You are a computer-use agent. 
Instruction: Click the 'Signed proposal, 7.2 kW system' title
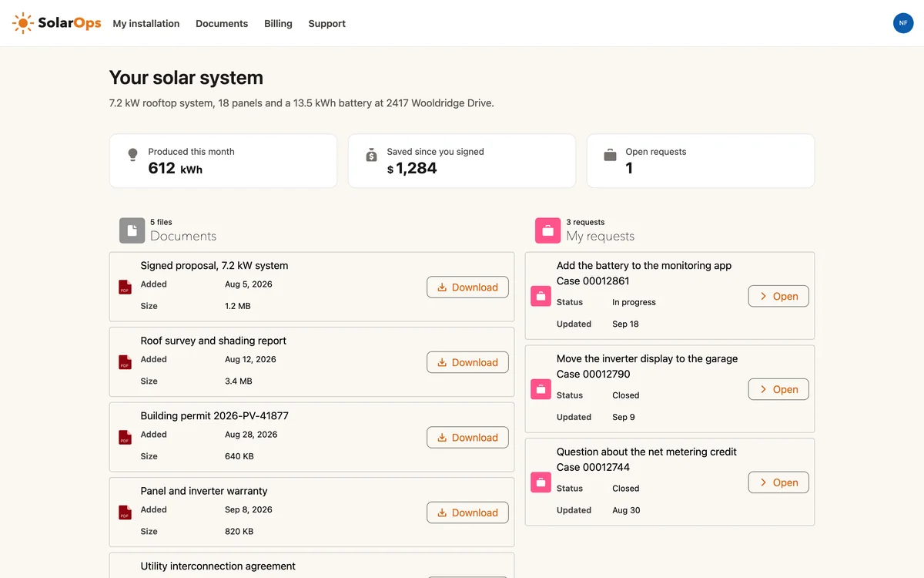click(x=214, y=266)
